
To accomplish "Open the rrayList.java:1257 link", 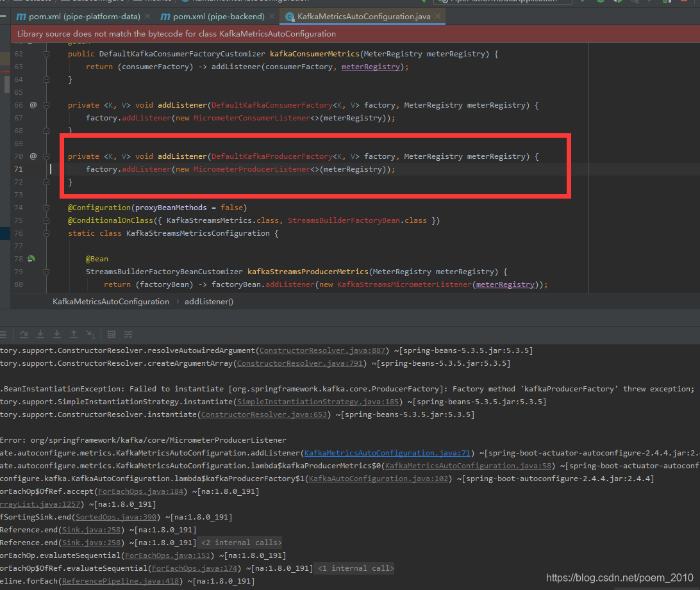I will click(40, 504).
